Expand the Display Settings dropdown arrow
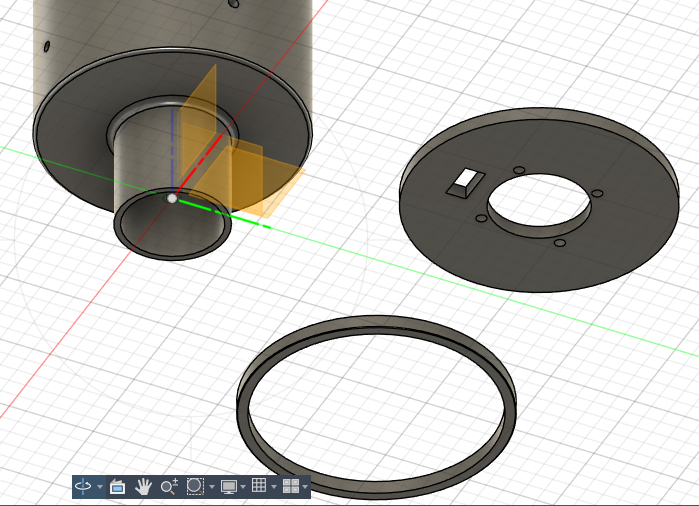The width and height of the screenshot is (699, 506). pos(244,487)
